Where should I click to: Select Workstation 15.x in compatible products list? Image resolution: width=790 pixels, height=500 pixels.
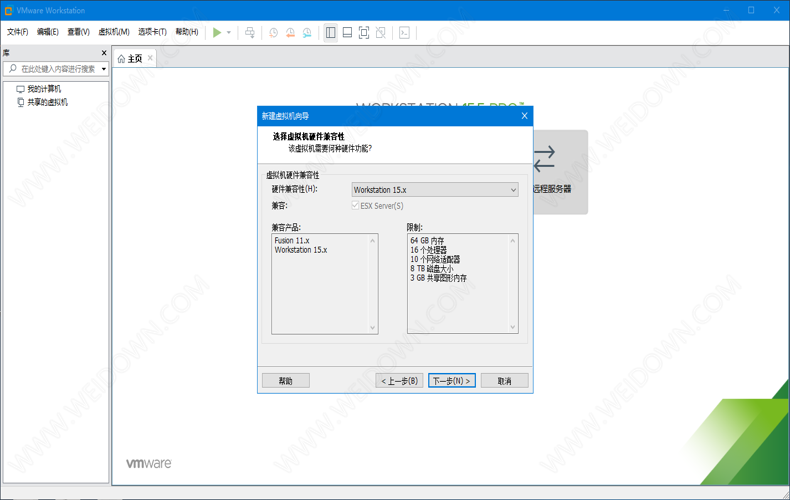(301, 250)
